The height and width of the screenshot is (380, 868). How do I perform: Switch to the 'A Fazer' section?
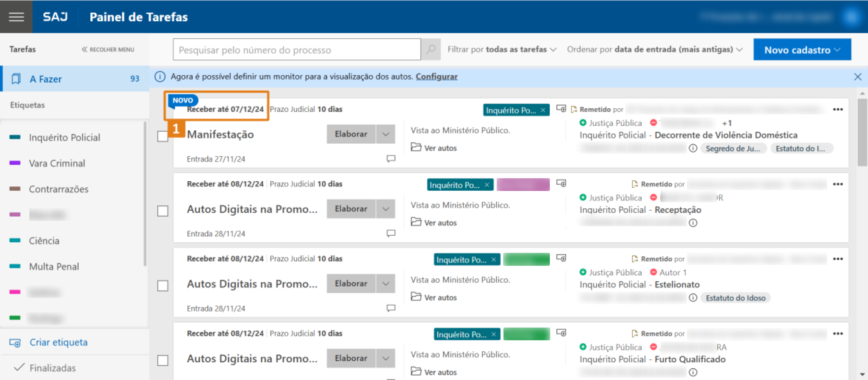[46, 78]
